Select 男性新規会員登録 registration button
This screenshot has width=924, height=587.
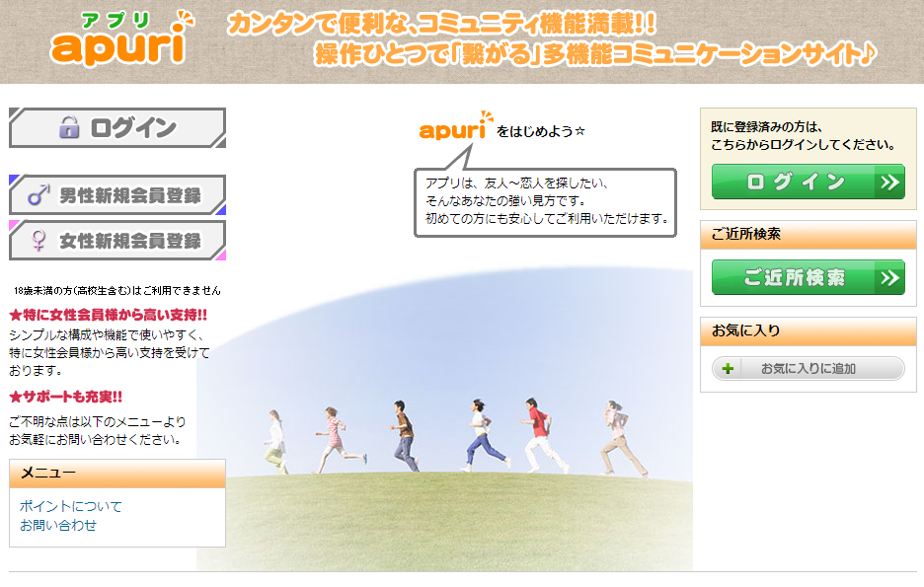117,195
